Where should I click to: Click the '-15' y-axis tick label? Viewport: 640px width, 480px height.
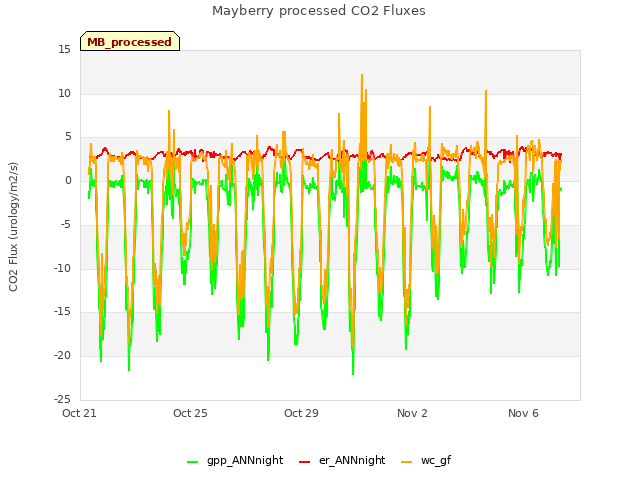pos(62,312)
